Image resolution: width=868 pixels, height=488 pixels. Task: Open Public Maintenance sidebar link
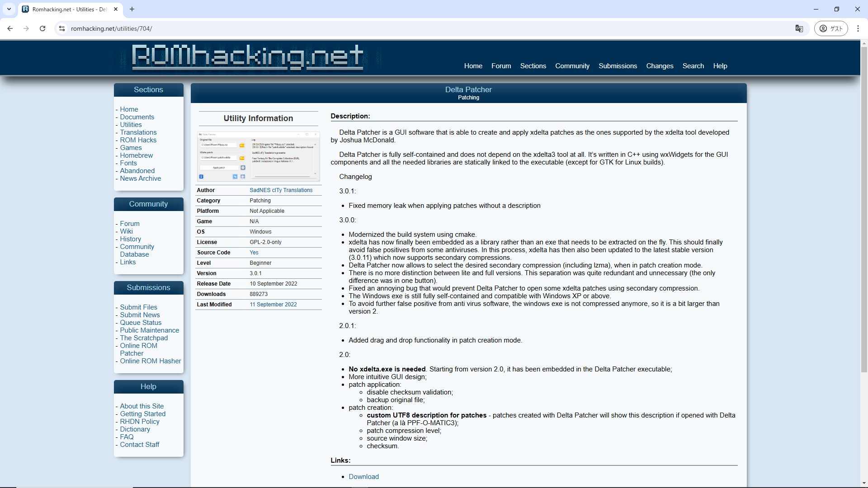tap(149, 330)
